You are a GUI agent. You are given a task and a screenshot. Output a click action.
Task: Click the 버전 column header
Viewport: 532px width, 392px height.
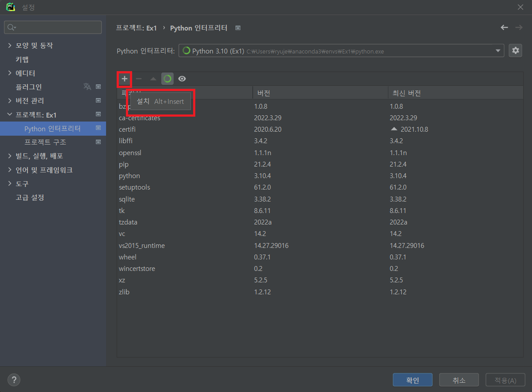coord(320,93)
